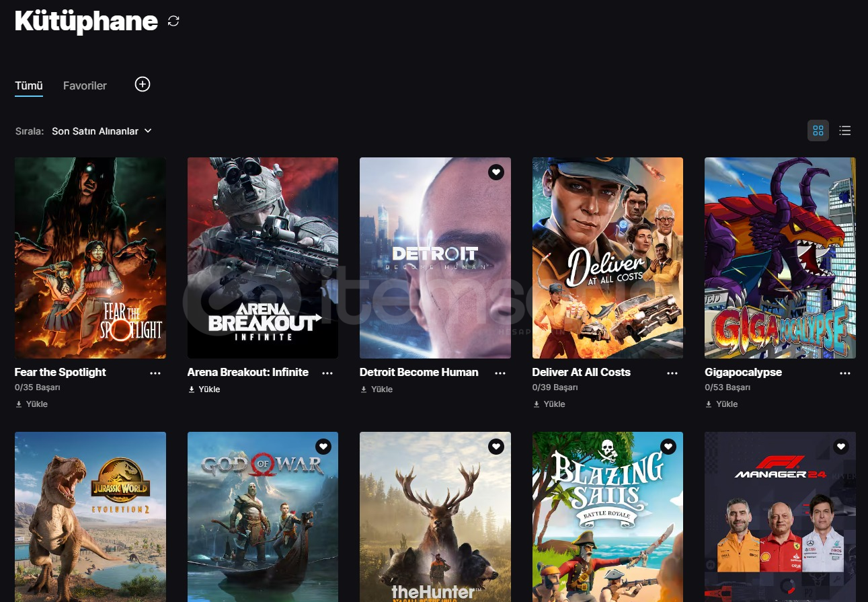
Task: Switch to grid view layout
Action: [818, 130]
